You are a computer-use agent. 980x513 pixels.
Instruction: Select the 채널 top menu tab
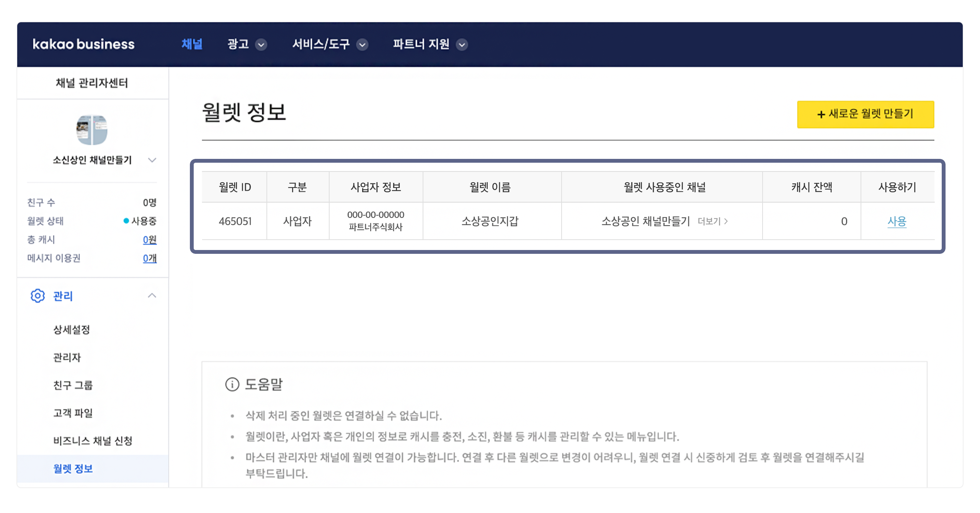pos(192,44)
